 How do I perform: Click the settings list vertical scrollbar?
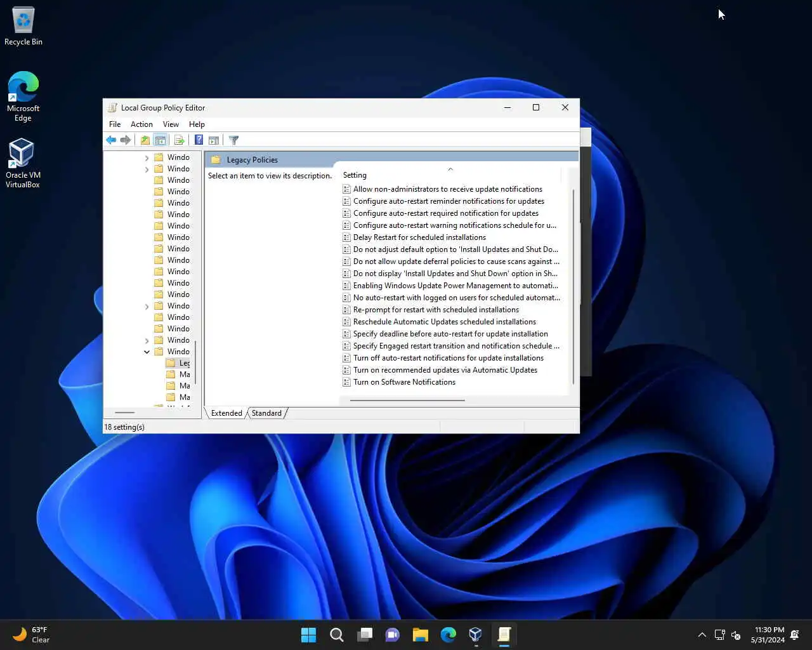click(x=573, y=286)
